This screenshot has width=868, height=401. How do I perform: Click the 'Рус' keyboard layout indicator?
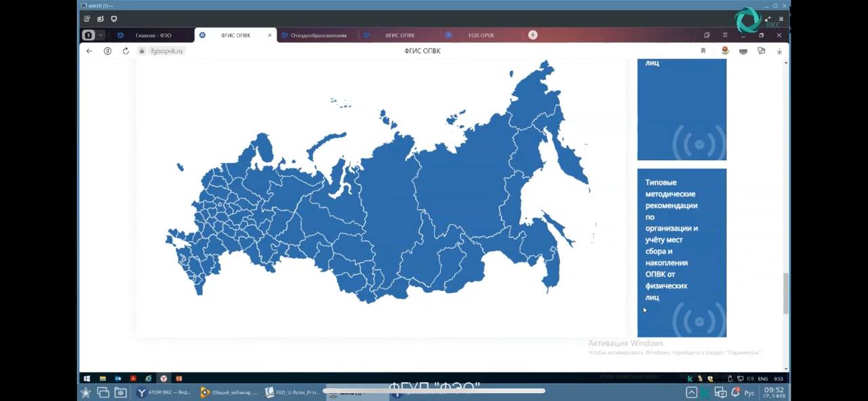[749, 393]
